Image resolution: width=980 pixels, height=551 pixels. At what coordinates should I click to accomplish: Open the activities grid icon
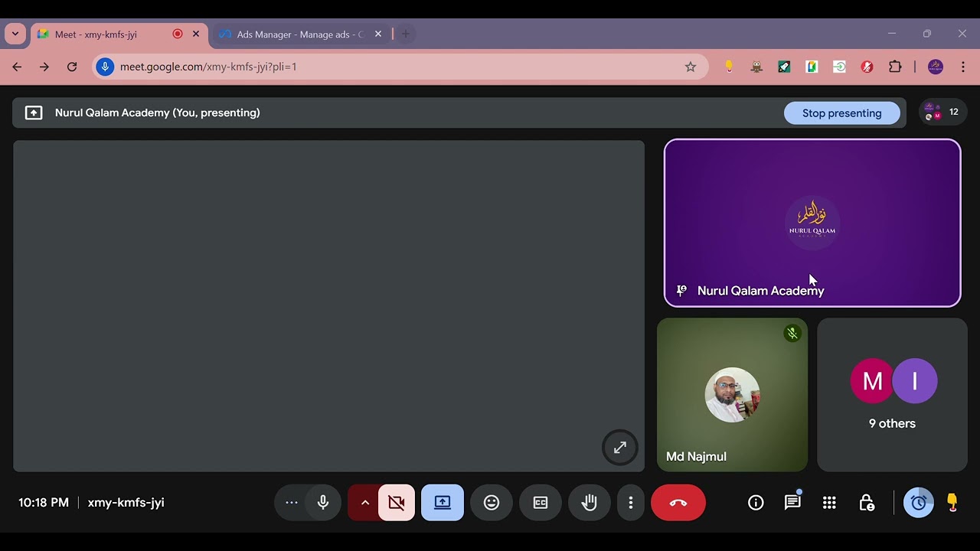pos(829,503)
